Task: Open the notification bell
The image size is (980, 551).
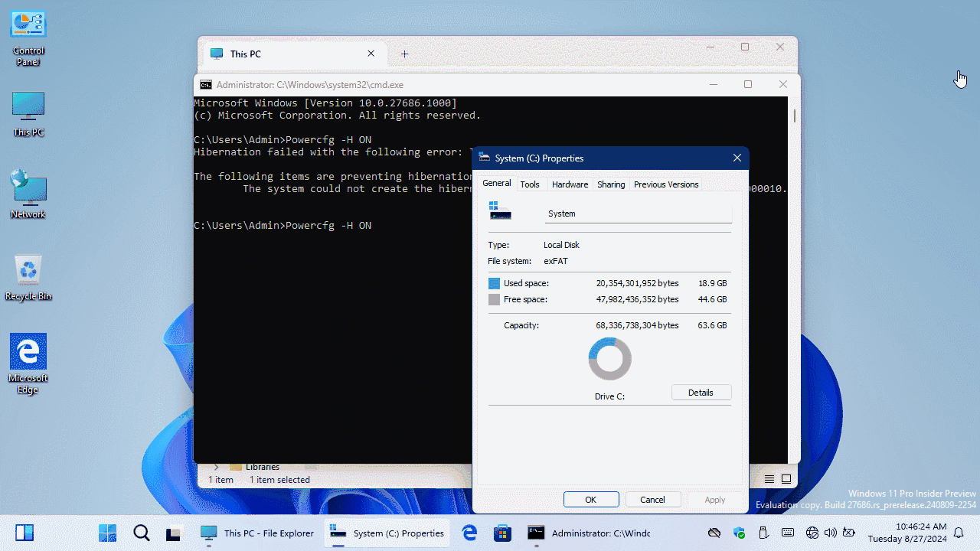Action: pos(959,533)
